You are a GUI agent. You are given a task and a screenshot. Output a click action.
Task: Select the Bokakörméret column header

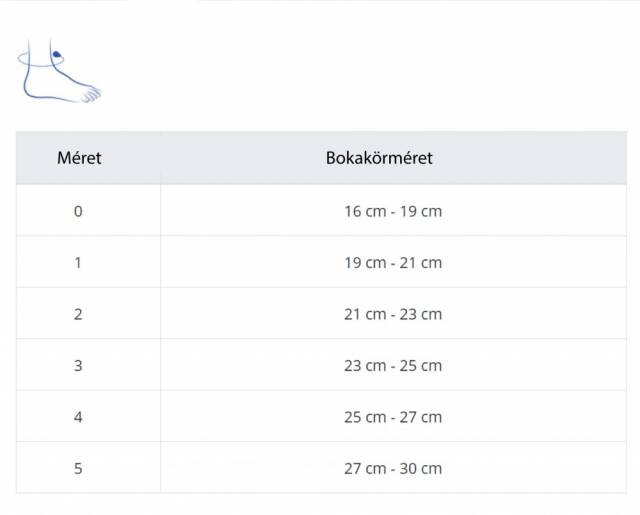(x=379, y=158)
